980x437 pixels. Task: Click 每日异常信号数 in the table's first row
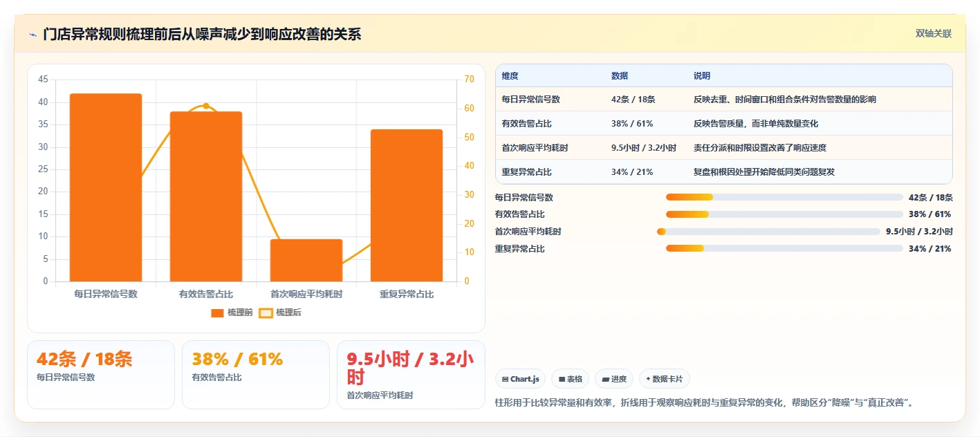click(531, 100)
